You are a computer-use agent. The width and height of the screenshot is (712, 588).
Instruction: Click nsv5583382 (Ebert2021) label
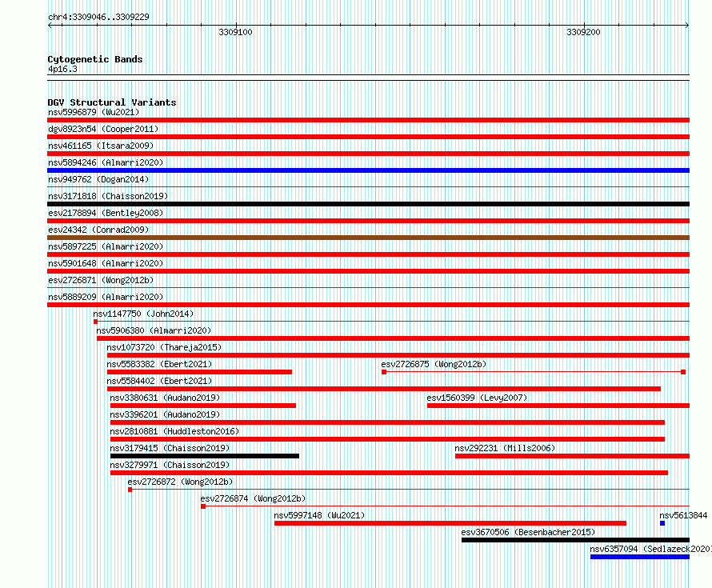[x=159, y=364]
